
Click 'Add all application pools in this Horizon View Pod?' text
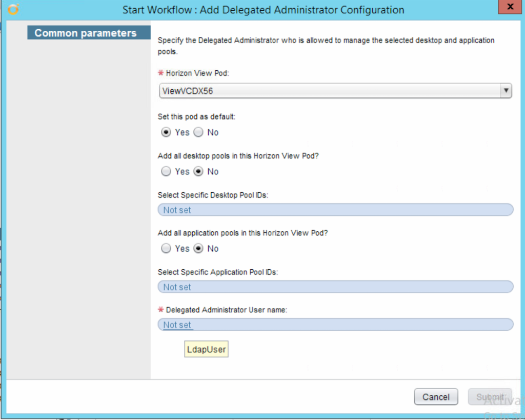coord(243,233)
